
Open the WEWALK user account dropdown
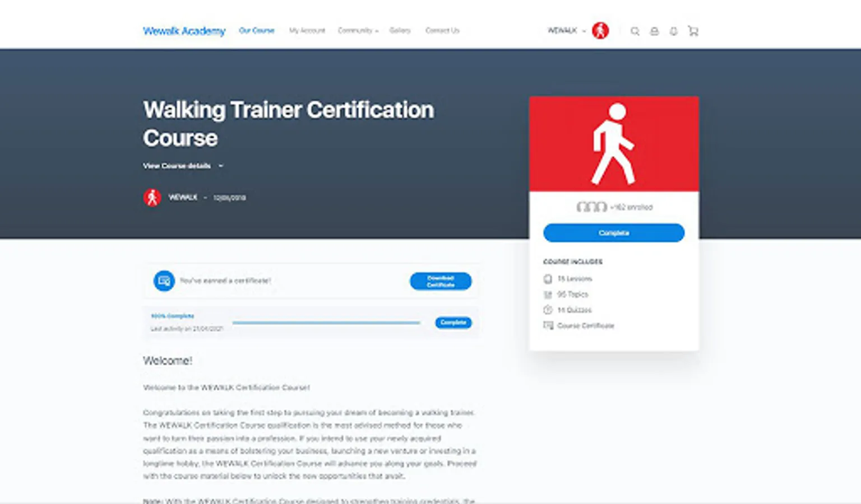pos(566,30)
